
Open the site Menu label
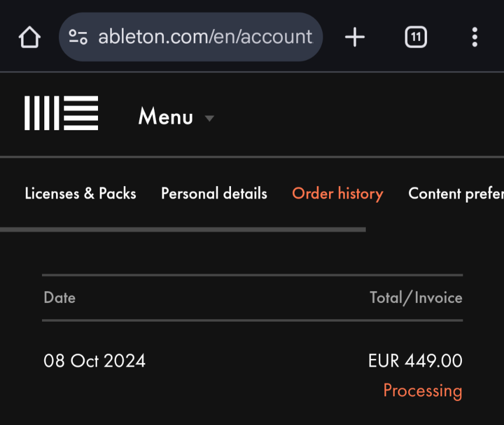(x=166, y=117)
